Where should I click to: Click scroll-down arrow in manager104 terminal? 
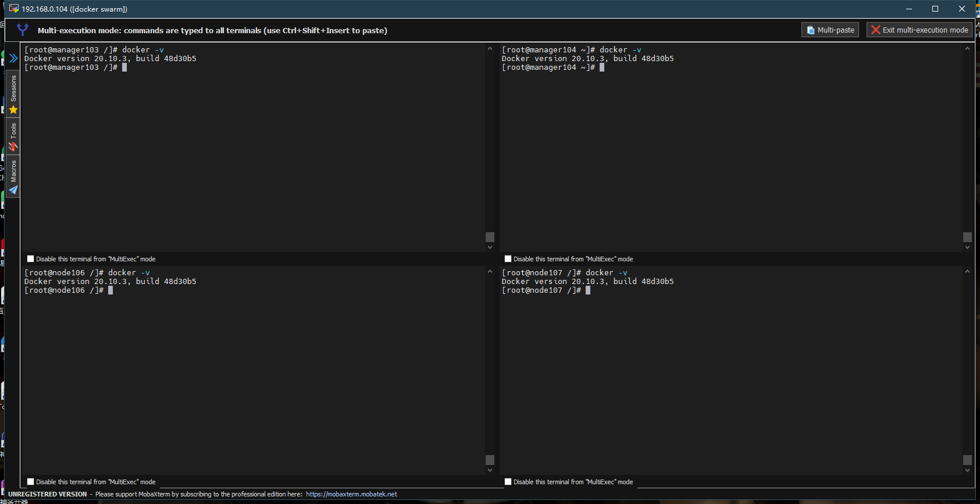(x=967, y=247)
